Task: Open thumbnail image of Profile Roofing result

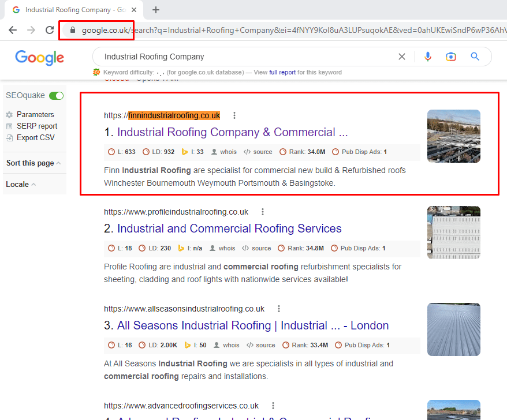Action: (x=454, y=232)
